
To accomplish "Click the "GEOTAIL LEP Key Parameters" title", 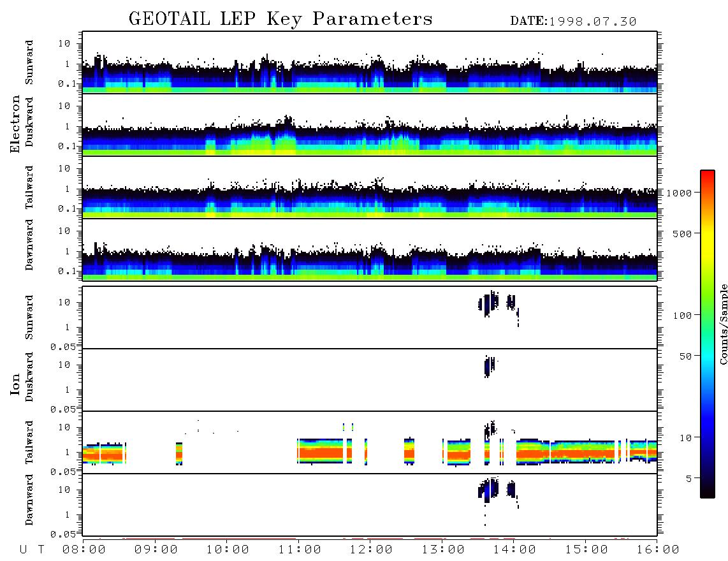I will point(280,19).
